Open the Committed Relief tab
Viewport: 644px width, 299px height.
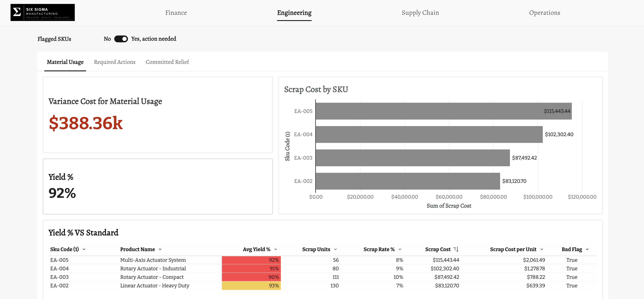tap(168, 62)
